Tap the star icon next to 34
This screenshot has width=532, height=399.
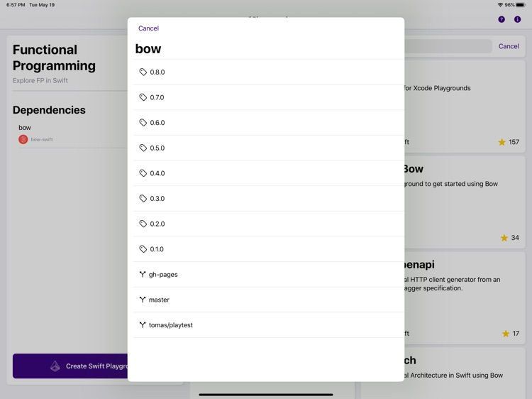tap(504, 238)
